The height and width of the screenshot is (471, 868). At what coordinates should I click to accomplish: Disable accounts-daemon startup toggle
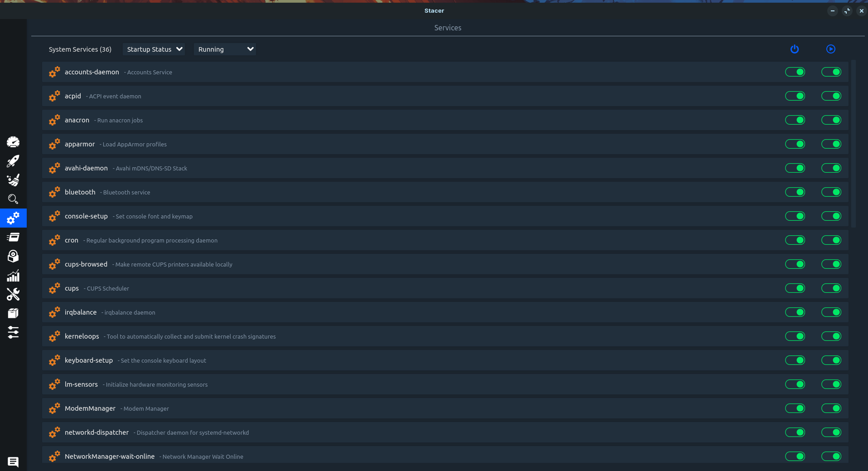[x=795, y=72]
